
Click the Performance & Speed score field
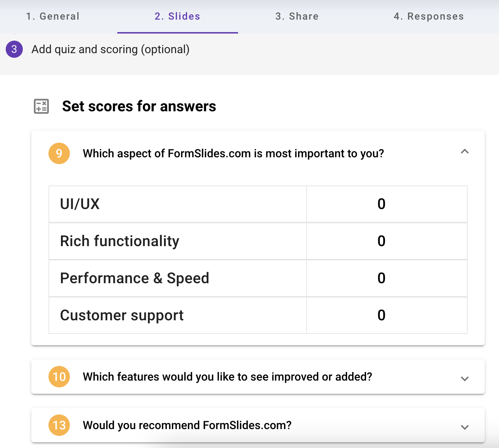(381, 278)
